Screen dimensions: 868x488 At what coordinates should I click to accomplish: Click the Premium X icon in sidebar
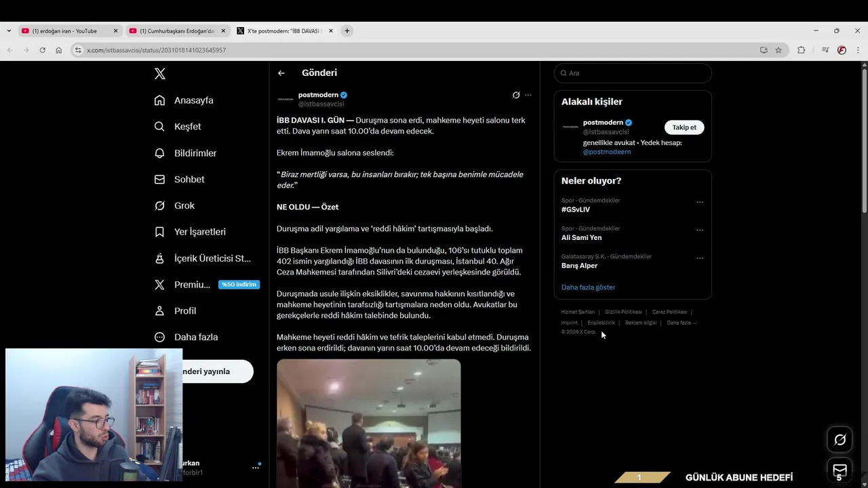click(x=159, y=285)
